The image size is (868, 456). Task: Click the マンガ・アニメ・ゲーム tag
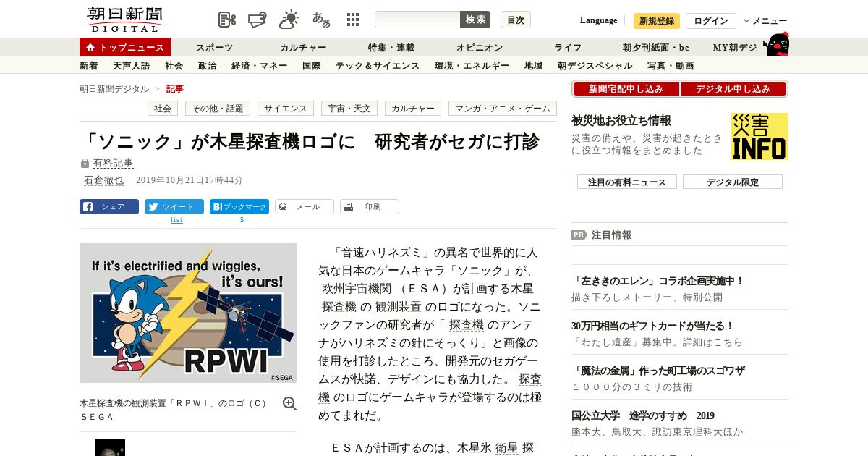[503, 109]
